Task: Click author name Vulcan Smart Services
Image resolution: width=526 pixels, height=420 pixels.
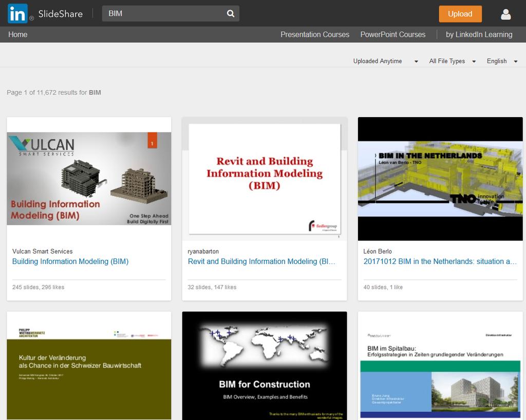Action: (x=43, y=252)
